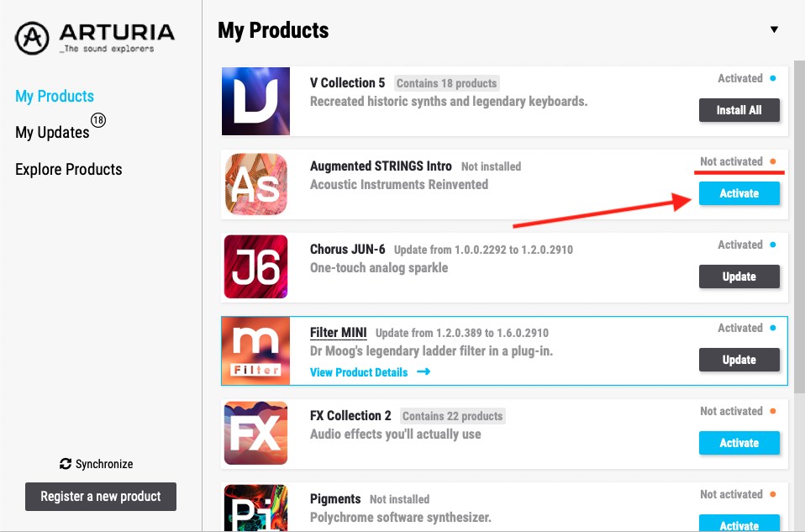The height and width of the screenshot is (532, 805).
Task: Click the My Products page heading
Action: (x=273, y=31)
